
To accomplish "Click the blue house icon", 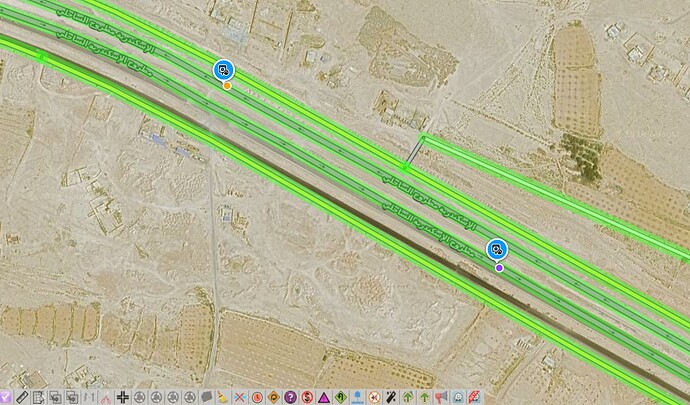I will pyautogui.click(x=357, y=397).
